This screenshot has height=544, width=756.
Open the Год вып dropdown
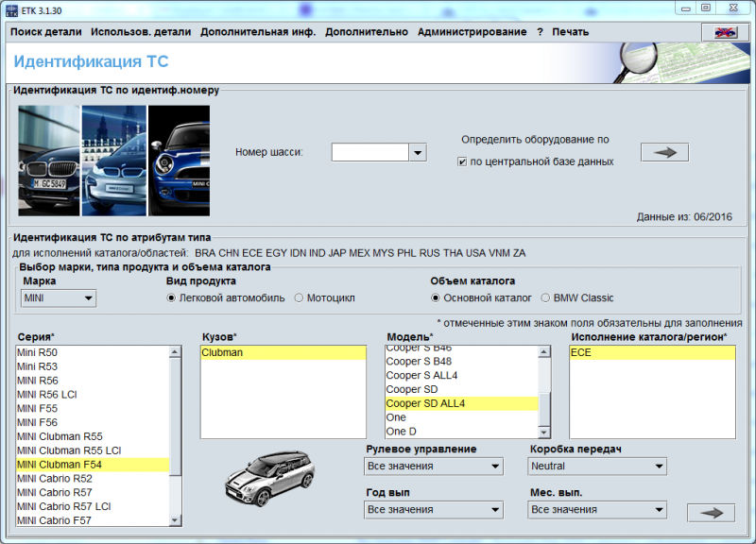tap(434, 510)
